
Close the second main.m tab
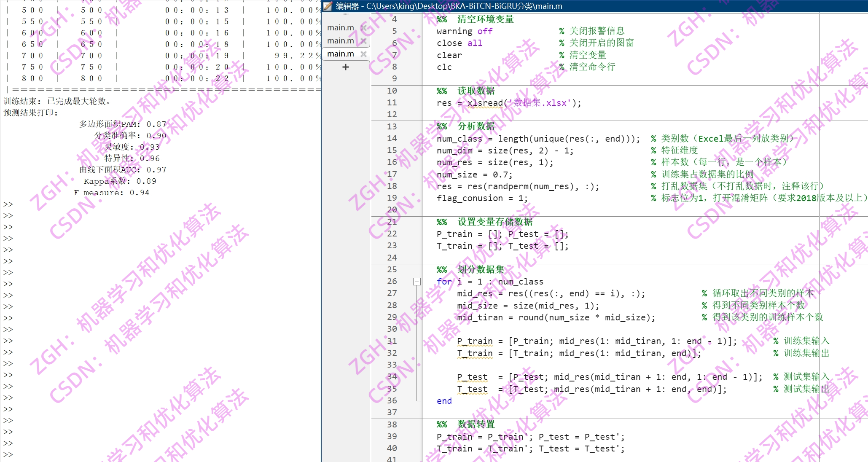363,41
